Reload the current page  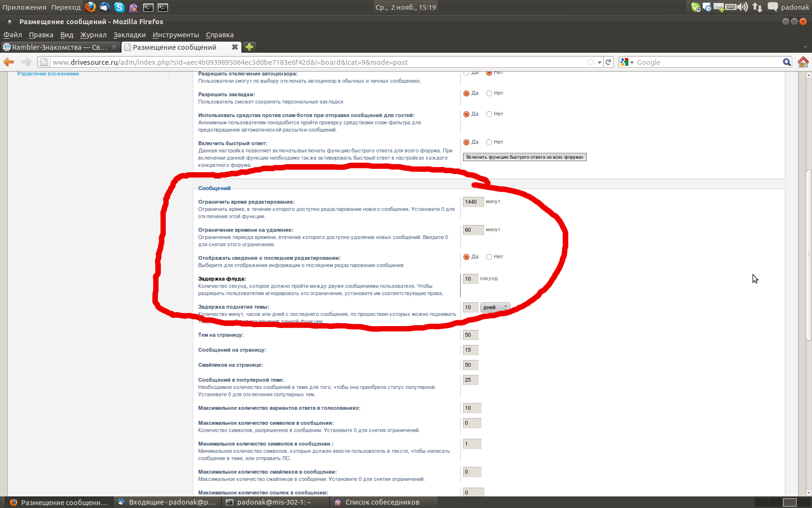[609, 62]
